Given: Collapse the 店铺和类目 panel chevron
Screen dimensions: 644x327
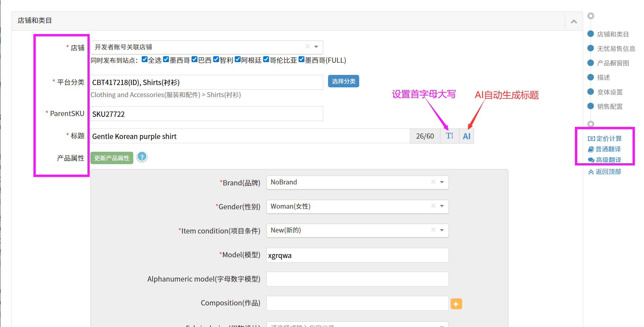Looking at the screenshot, I should tap(574, 22).
